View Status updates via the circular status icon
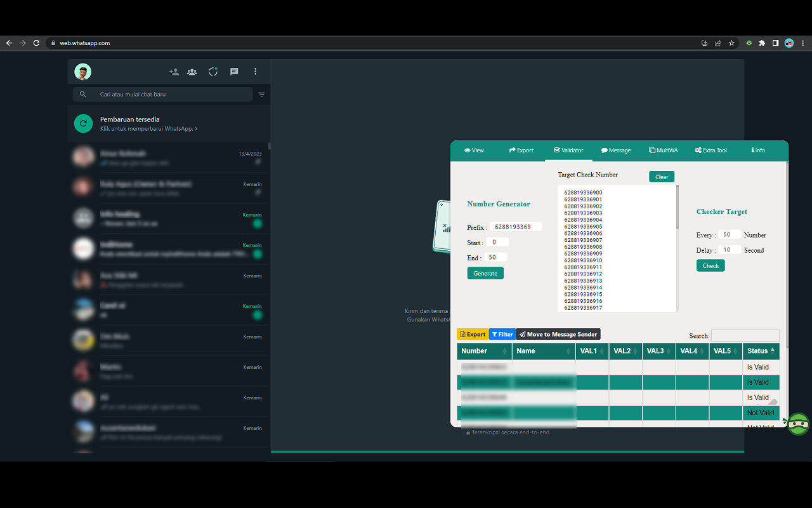This screenshot has width=812, height=508. point(213,72)
